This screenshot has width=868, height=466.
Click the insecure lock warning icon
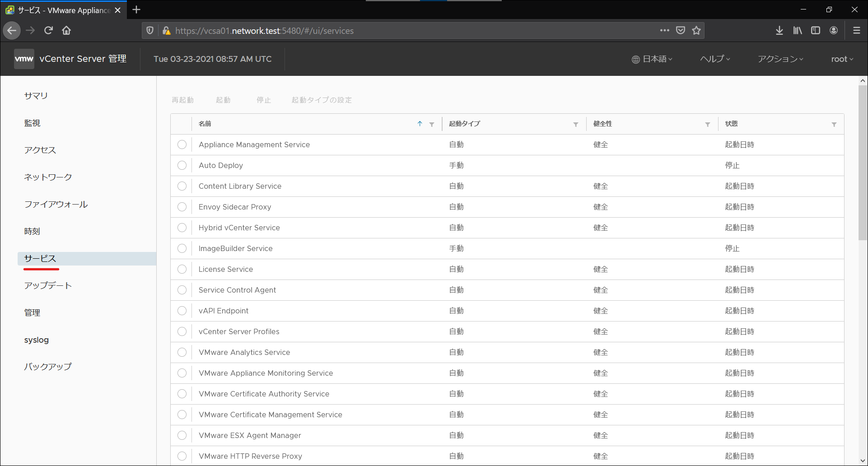click(x=166, y=31)
